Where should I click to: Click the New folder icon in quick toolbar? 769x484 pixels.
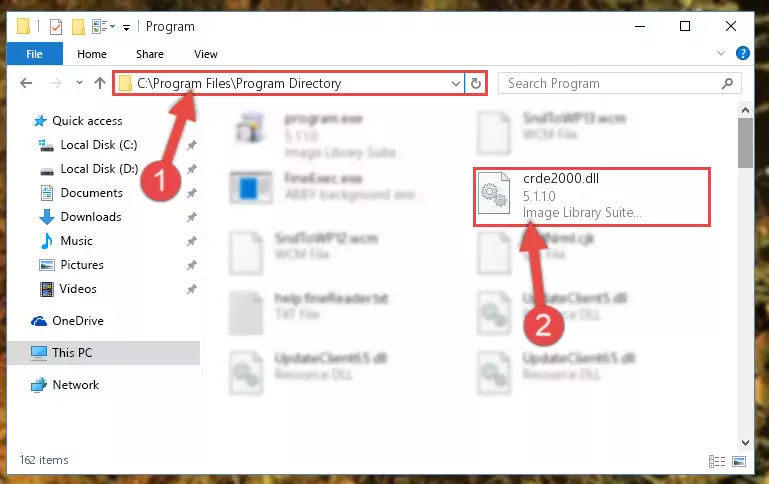78,27
